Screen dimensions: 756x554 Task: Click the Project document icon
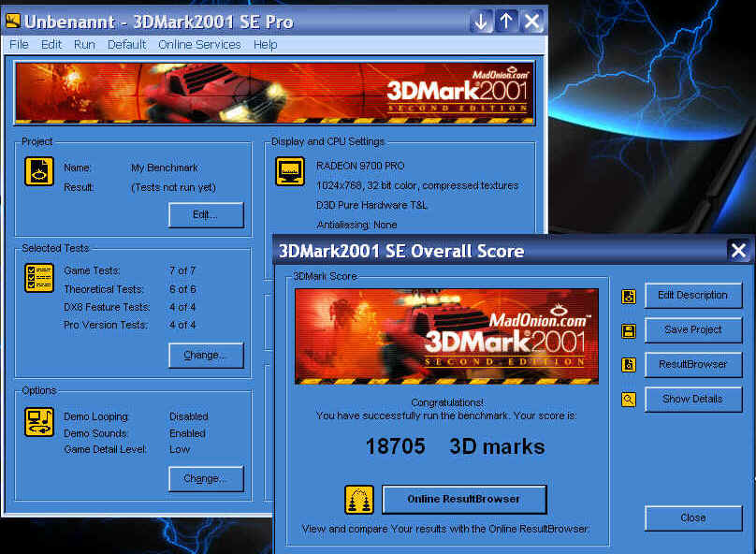[x=39, y=171]
